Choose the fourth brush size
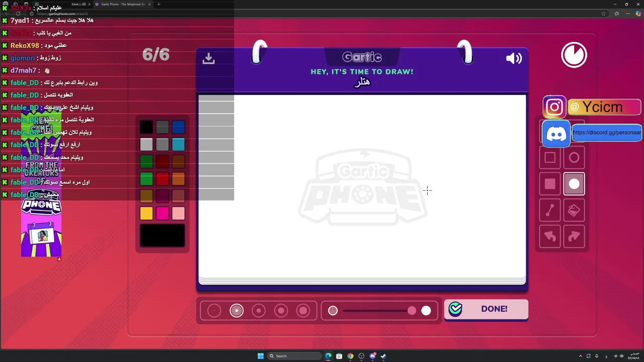The width and height of the screenshot is (644, 362). tap(281, 311)
